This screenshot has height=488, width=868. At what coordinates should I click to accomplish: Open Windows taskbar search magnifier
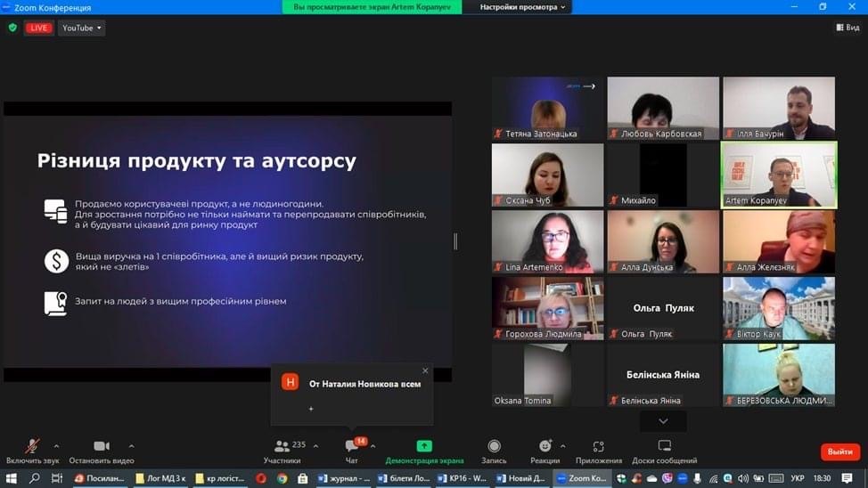(35, 478)
